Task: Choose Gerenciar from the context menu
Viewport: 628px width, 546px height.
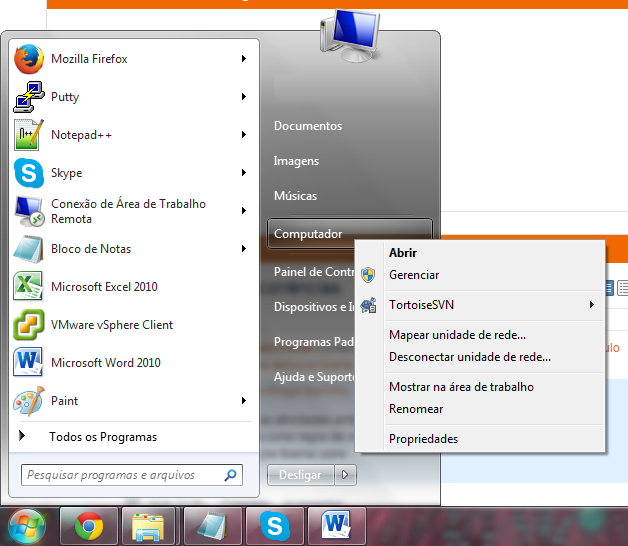Action: pyautogui.click(x=414, y=275)
